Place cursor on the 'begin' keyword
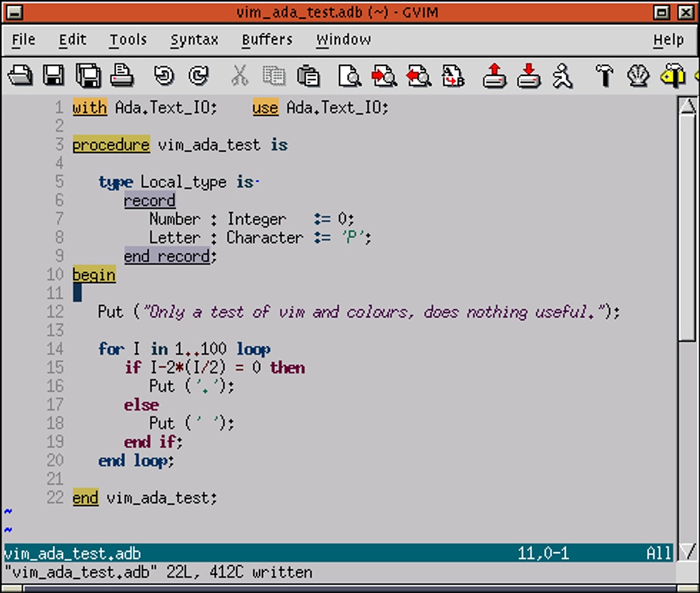This screenshot has height=593, width=700. coord(94,274)
